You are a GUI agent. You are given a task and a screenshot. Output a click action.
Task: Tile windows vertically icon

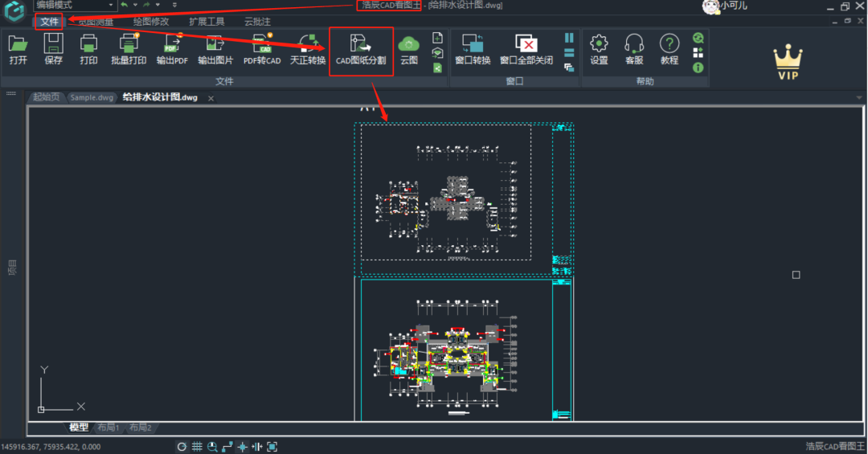pos(569,38)
